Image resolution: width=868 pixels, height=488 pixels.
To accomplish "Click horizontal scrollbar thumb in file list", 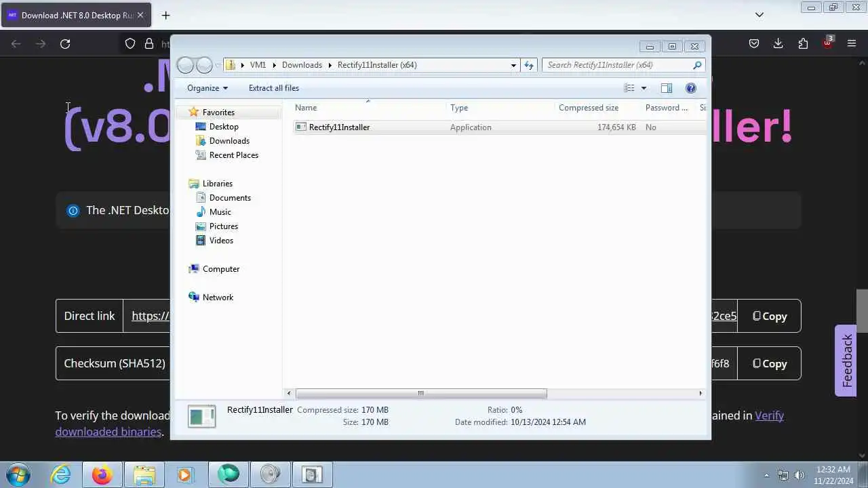I will click(421, 393).
